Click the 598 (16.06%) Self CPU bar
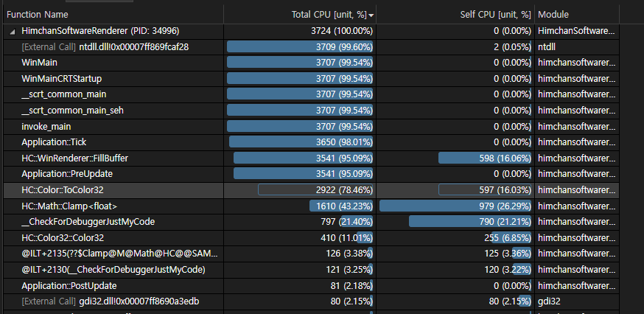Viewport: 644px width, 314px height. [x=485, y=158]
